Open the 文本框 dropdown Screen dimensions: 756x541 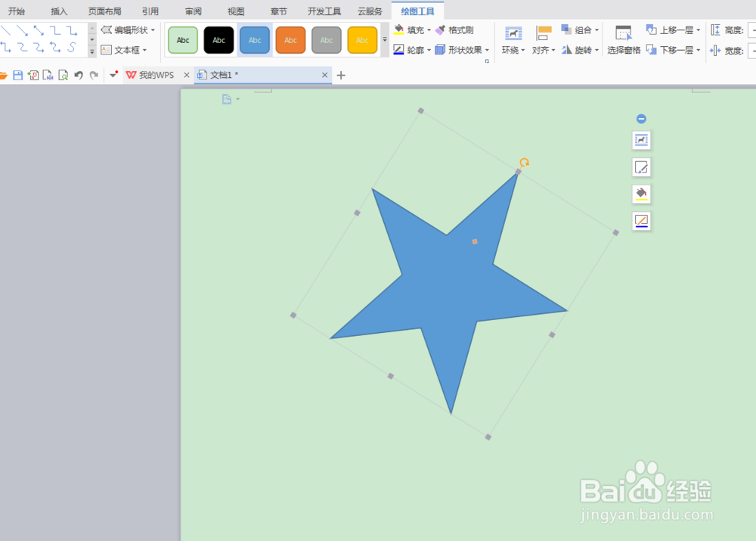[124, 50]
